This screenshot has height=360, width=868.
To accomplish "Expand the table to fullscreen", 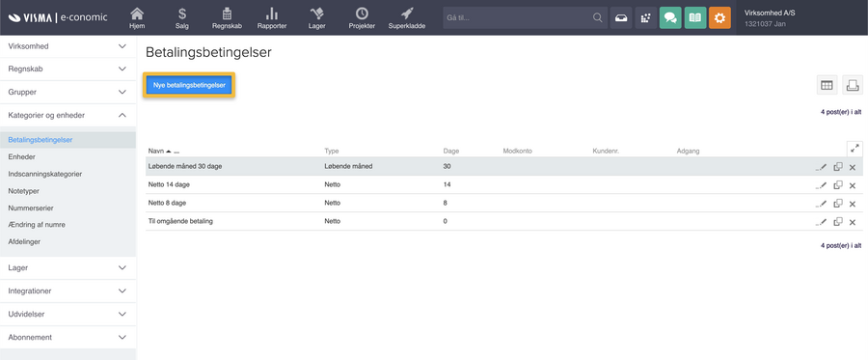I will (x=854, y=149).
